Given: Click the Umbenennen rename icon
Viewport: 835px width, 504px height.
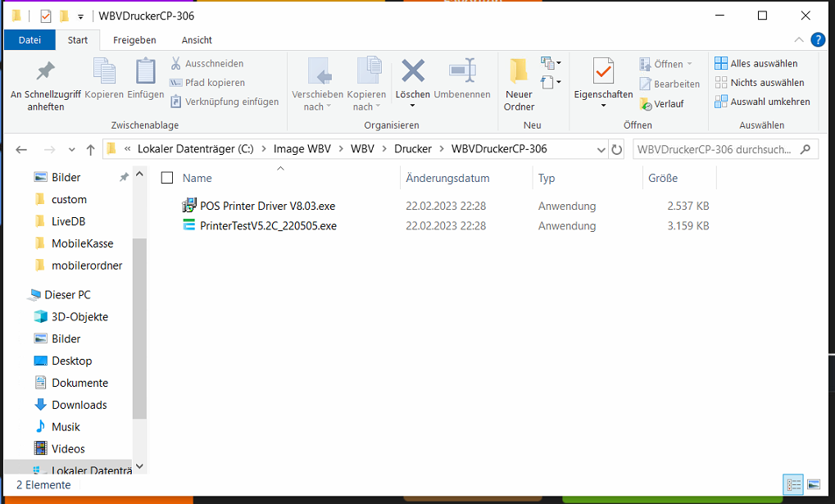Looking at the screenshot, I should tap(462, 72).
